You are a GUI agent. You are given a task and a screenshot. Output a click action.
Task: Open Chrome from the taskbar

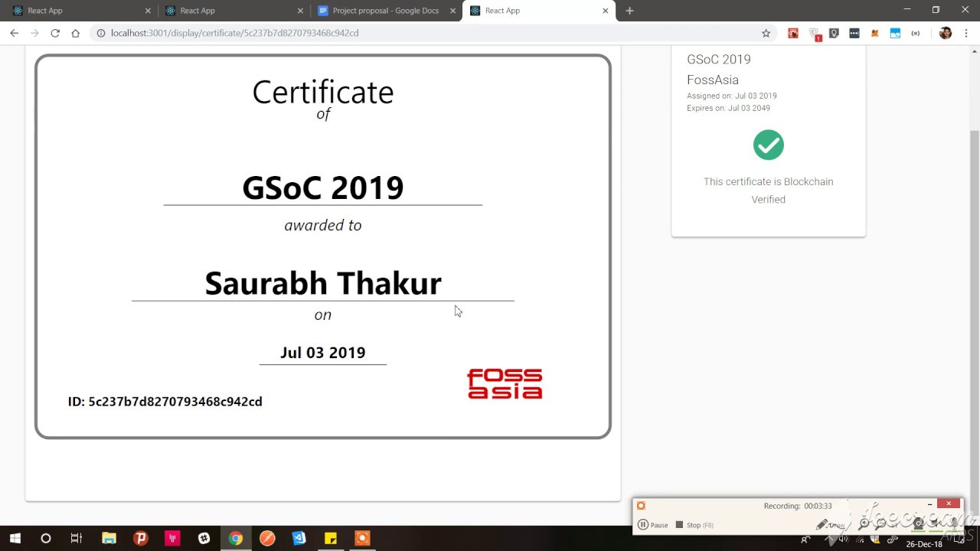click(236, 539)
